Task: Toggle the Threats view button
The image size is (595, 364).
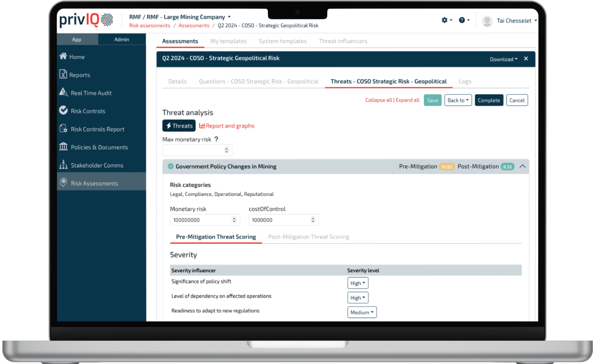Action: (x=179, y=125)
